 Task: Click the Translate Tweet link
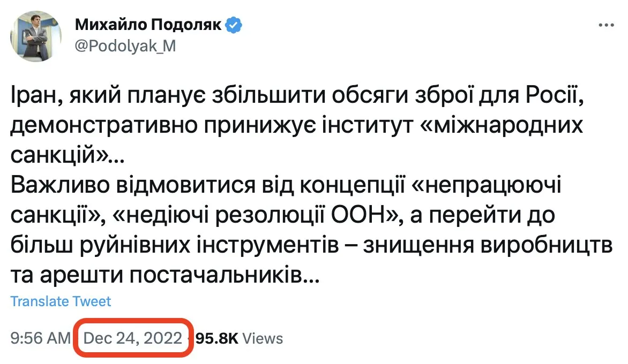[x=61, y=301]
